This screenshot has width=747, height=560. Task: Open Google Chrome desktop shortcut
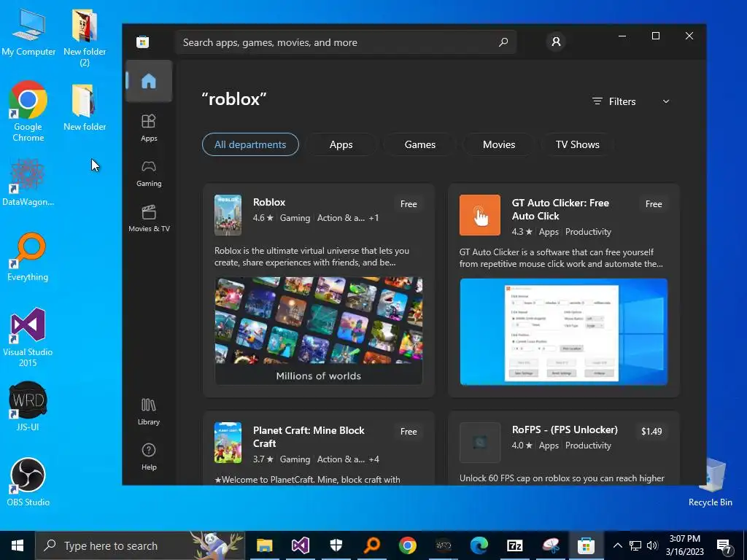click(x=28, y=112)
